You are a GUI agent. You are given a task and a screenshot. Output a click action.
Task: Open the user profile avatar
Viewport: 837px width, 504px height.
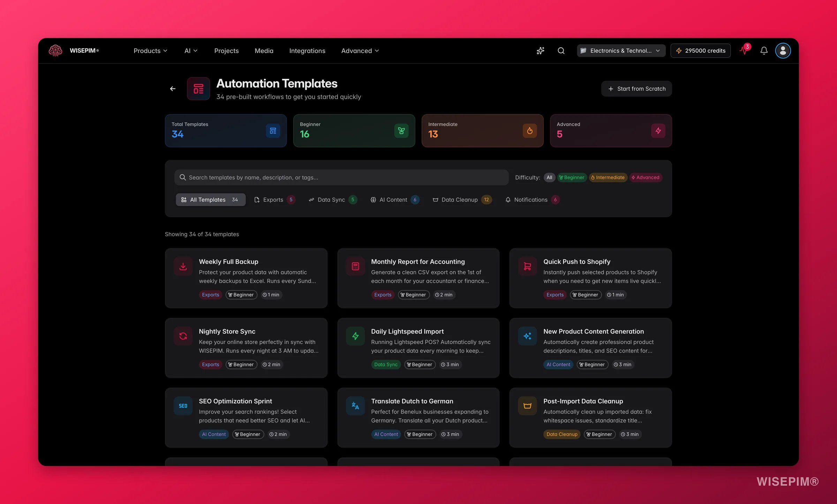coord(783,51)
